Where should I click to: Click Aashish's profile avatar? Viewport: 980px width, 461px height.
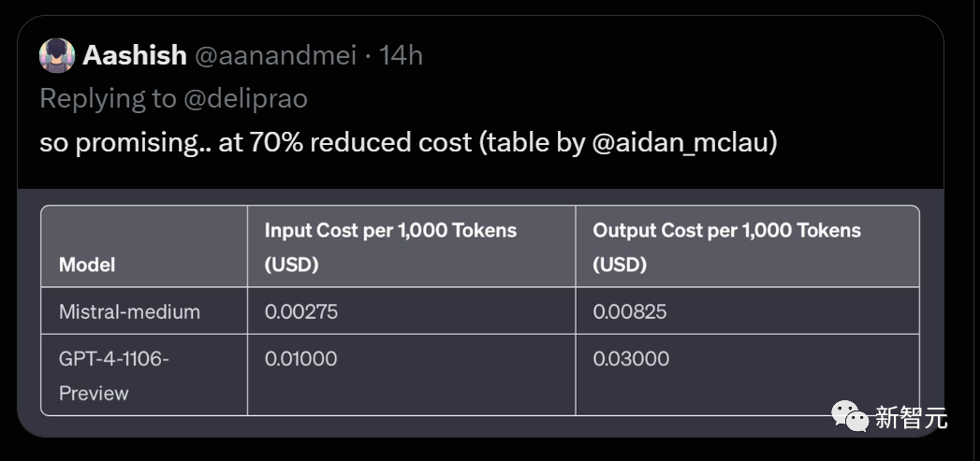coord(57,56)
